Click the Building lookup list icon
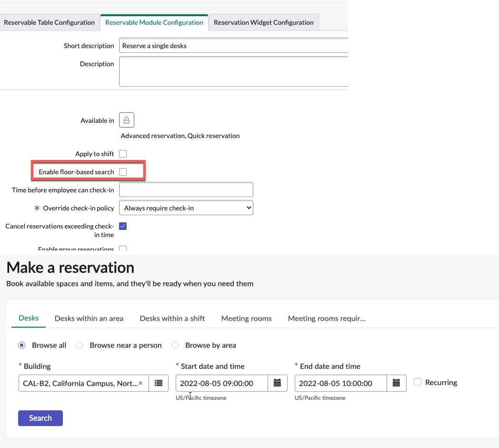 pyautogui.click(x=159, y=383)
